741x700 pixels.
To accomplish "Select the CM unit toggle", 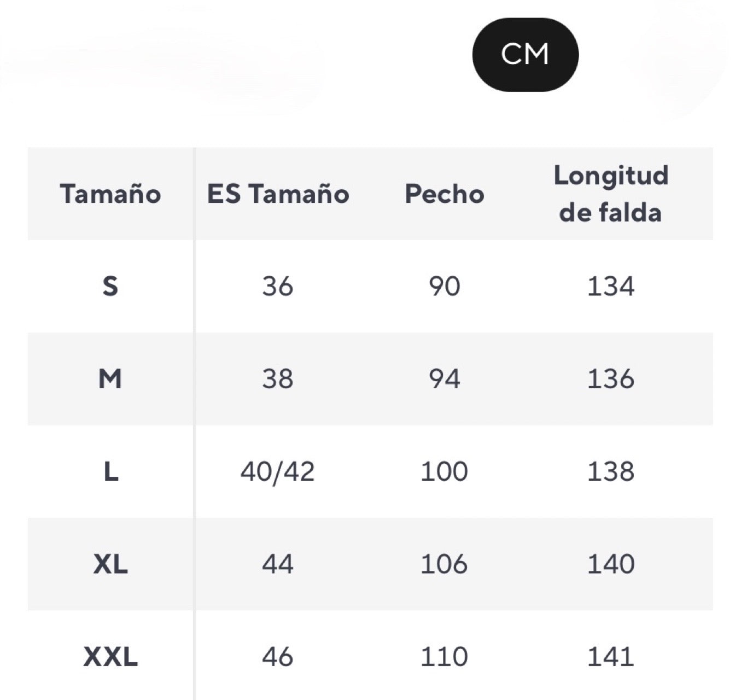I will [x=525, y=54].
